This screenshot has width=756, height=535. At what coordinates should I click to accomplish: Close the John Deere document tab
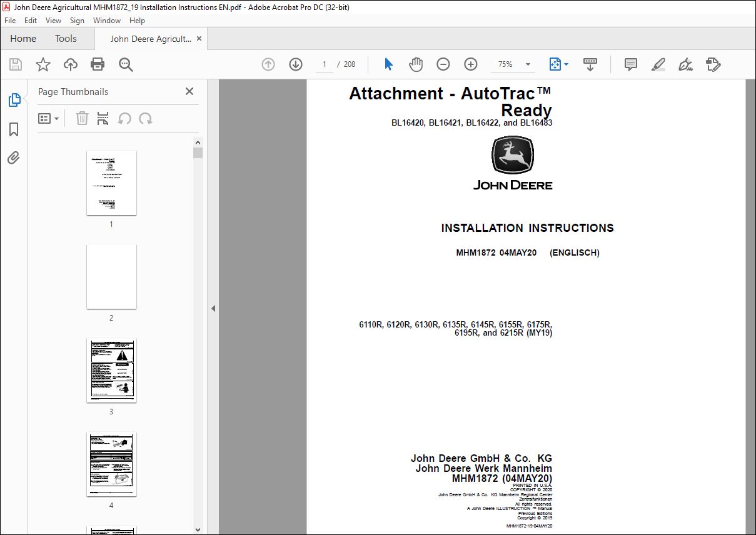(x=199, y=39)
